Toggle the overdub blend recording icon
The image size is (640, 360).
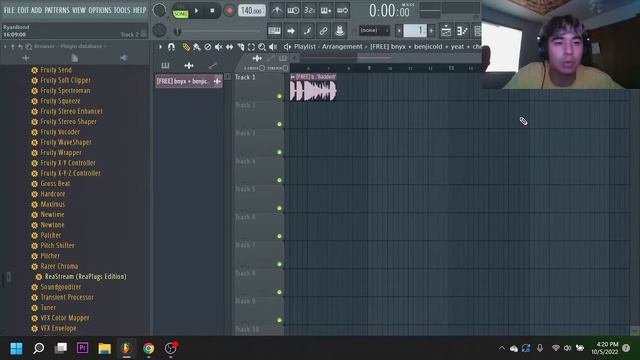(x=326, y=10)
